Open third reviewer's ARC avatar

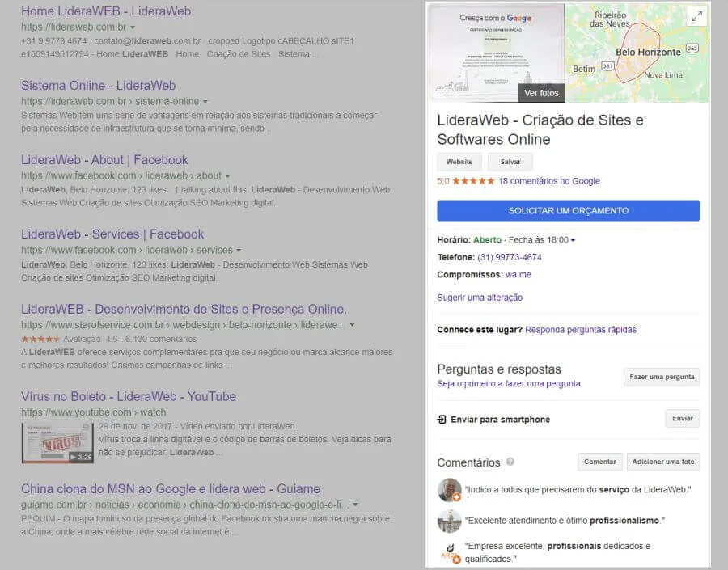(449, 552)
